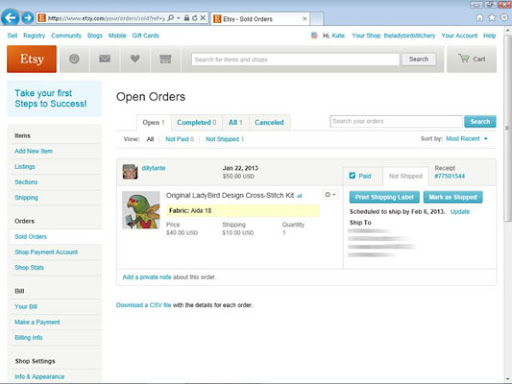Open receipt #77501544
The height and width of the screenshot is (384, 512).
449,176
